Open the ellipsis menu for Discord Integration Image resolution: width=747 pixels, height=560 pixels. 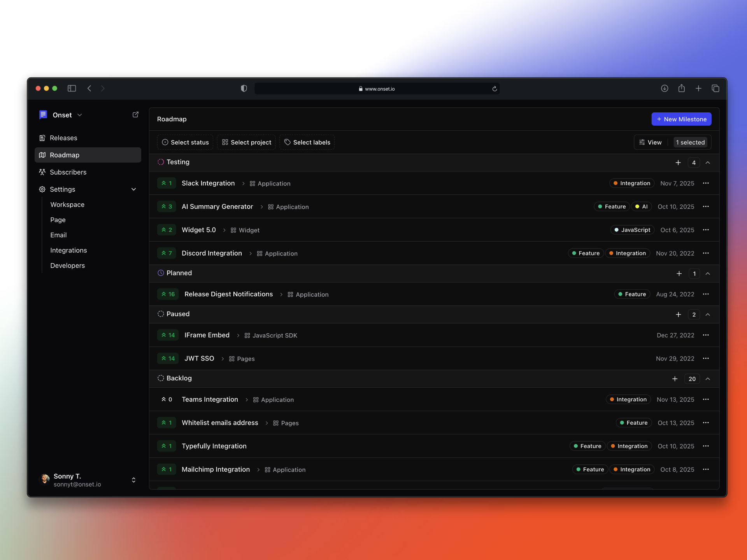[706, 253]
